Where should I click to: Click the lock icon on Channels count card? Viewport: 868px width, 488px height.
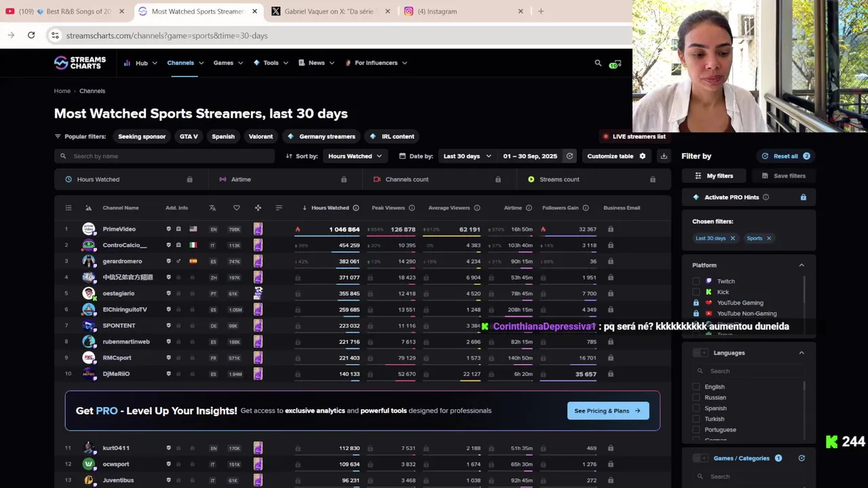(x=498, y=180)
